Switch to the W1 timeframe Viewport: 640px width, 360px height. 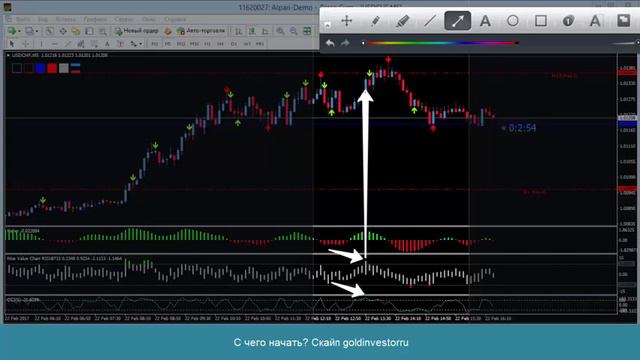coord(247,44)
